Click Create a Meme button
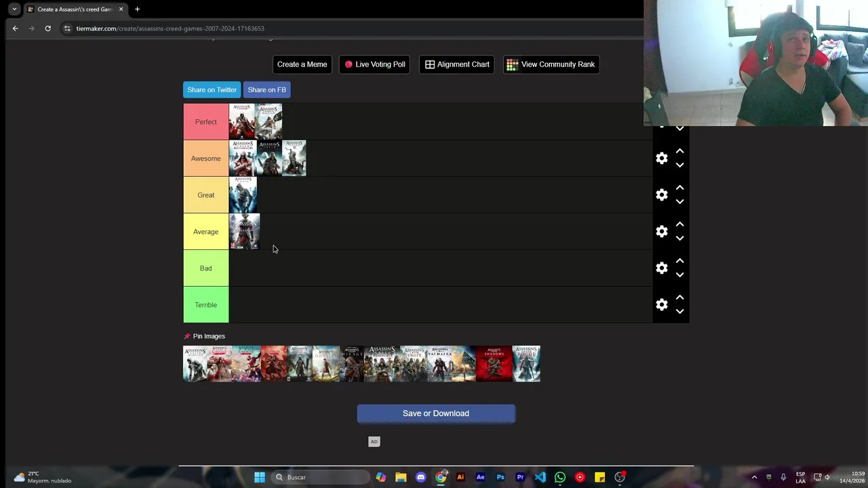The height and width of the screenshot is (488, 868). (302, 64)
